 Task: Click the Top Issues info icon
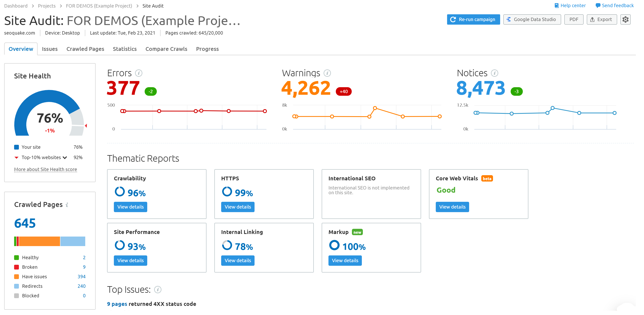pyautogui.click(x=158, y=290)
